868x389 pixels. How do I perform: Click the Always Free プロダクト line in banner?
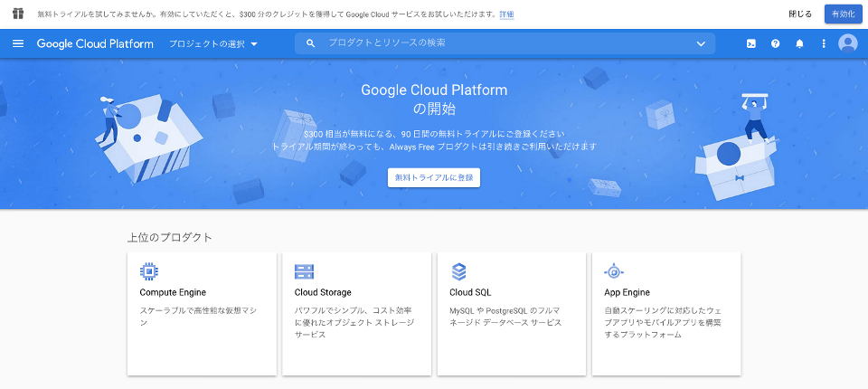pos(435,147)
